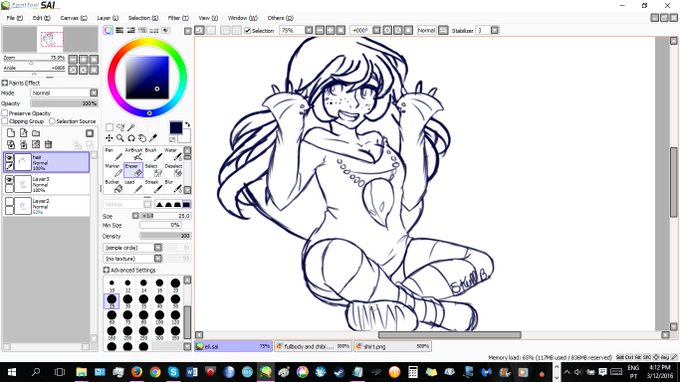Open the Filter menu
This screenshot has height=382, width=680.
pos(178,18)
